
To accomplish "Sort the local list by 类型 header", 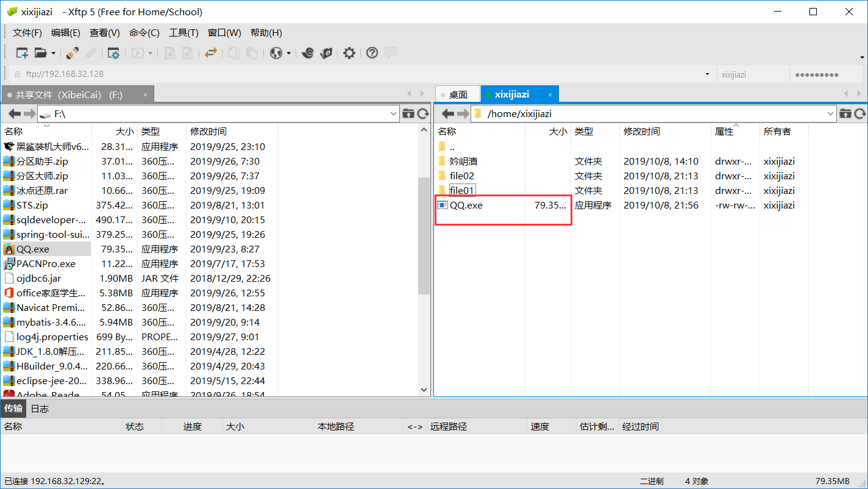I will 162,131.
